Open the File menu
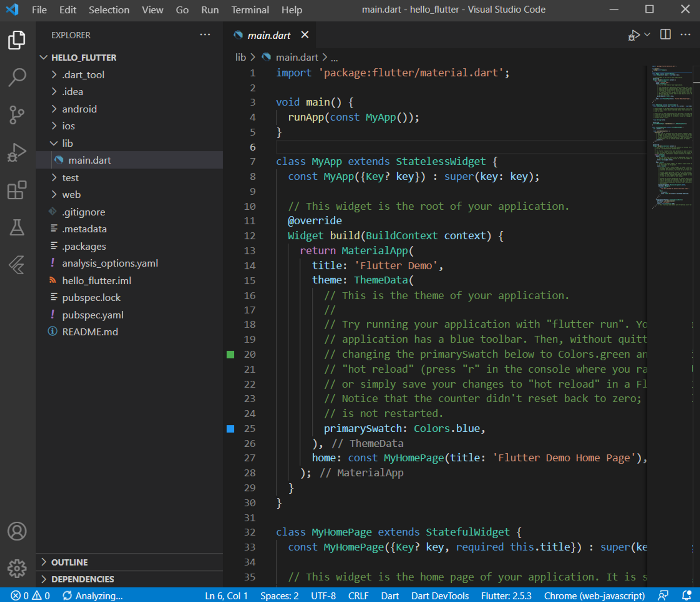Viewport: 700px width, 602px height. click(x=39, y=10)
